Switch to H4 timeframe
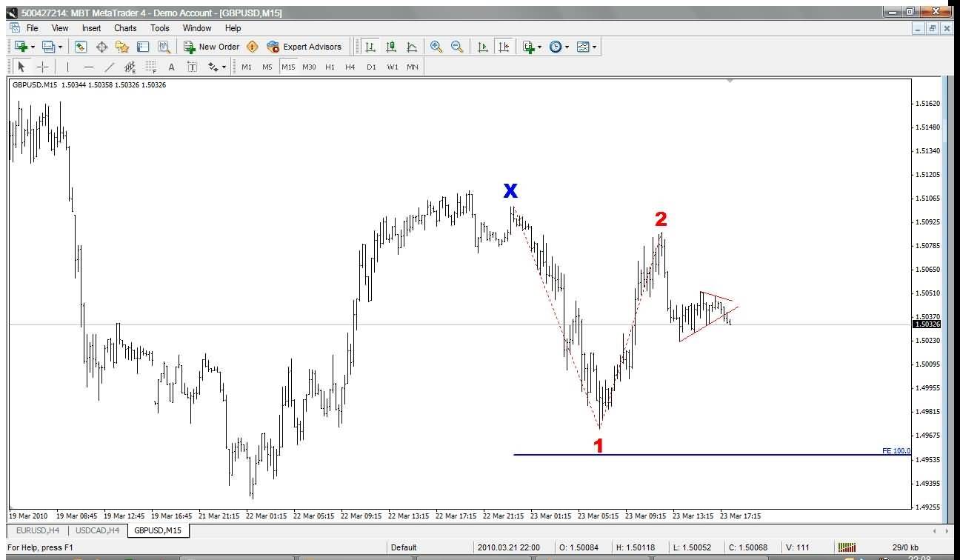Screen dimensions: 960x560 coord(350,67)
